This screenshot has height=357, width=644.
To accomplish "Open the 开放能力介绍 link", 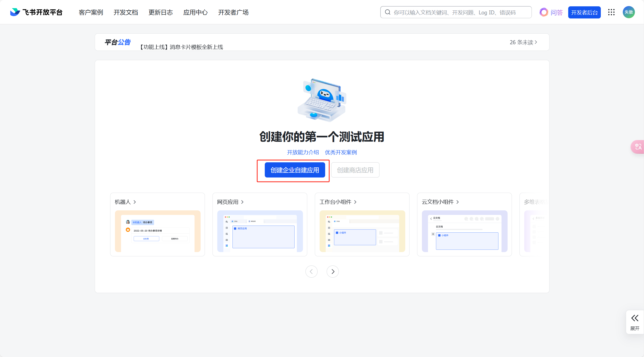I will tap(303, 152).
